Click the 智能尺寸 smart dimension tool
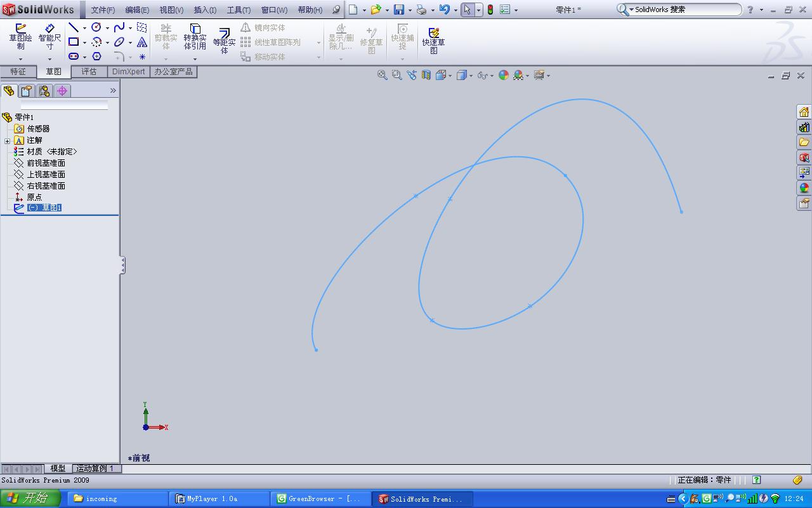812x508 pixels. point(49,37)
